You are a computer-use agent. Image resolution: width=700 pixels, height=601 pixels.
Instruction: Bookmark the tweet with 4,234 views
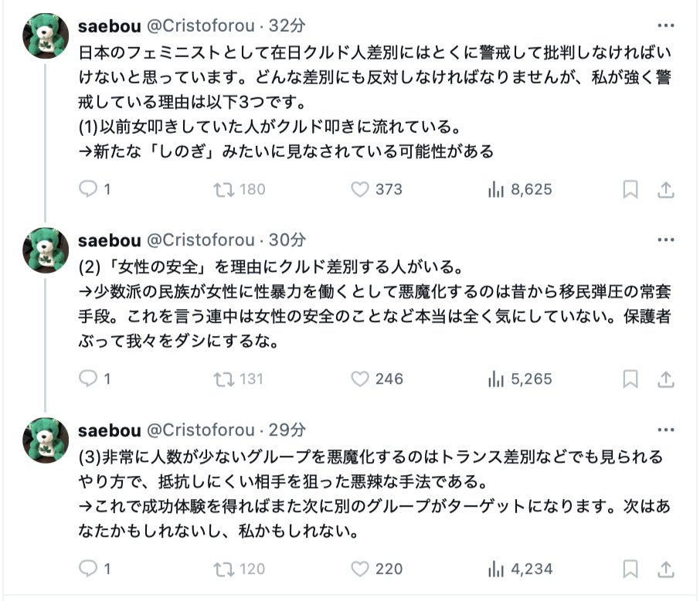[x=630, y=569]
